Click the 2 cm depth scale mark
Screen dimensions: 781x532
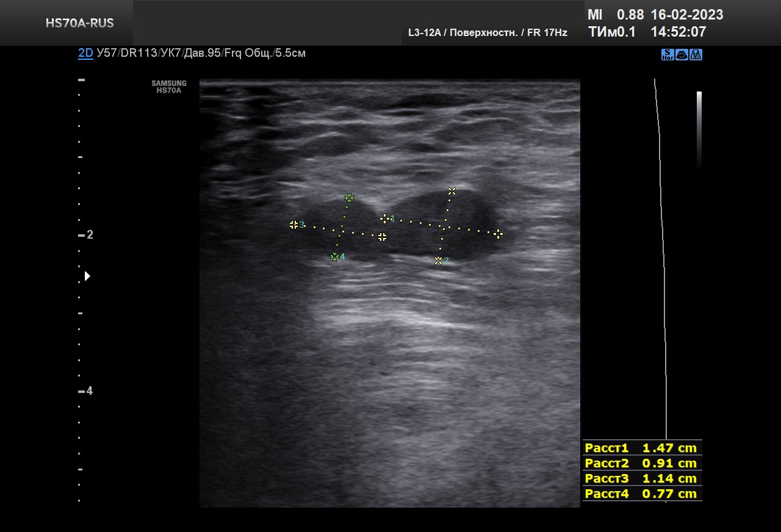coord(85,234)
